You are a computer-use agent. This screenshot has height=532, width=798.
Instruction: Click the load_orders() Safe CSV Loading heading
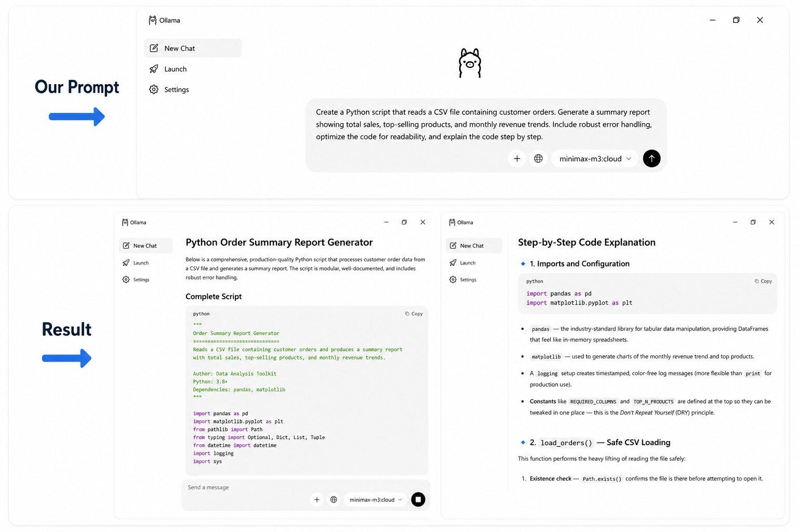600,443
